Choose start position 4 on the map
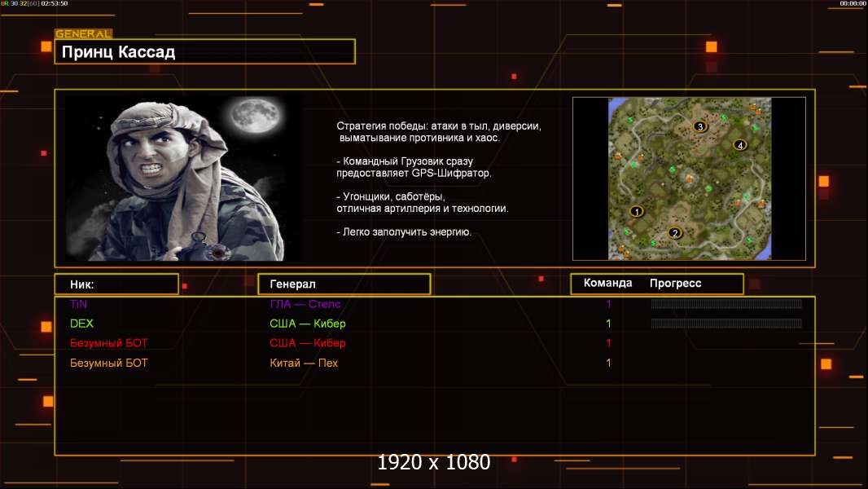This screenshot has width=868, height=489. 739,145
